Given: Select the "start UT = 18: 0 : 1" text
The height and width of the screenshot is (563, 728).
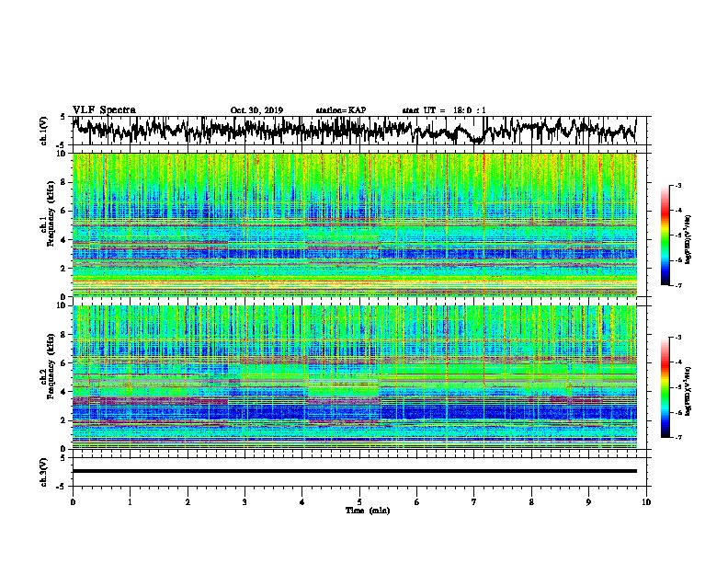Looking at the screenshot, I should [x=444, y=110].
